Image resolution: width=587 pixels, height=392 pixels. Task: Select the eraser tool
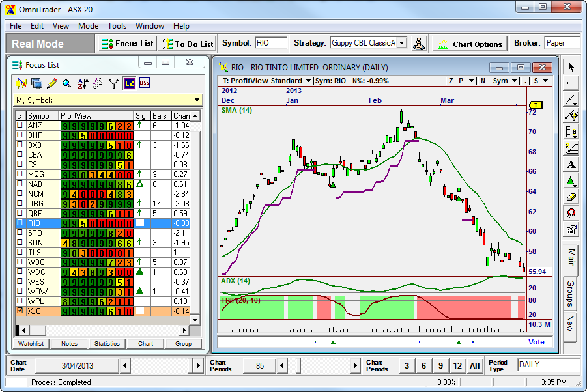571,197
